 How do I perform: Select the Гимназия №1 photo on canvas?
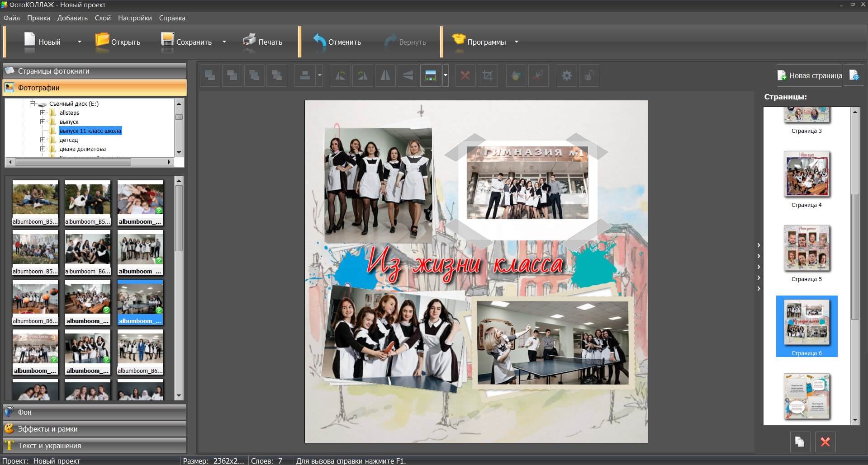click(x=527, y=182)
